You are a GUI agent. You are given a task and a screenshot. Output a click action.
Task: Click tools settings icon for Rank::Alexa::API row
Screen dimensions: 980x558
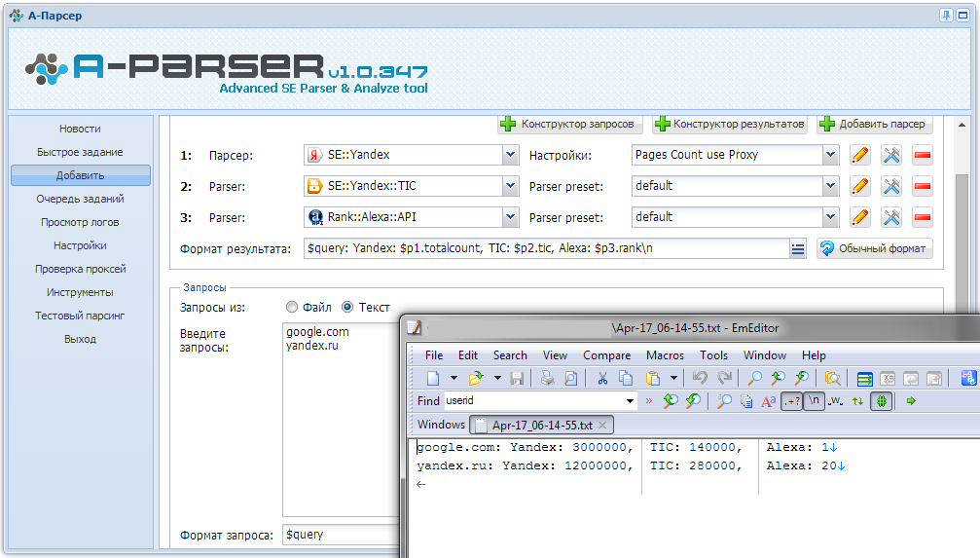pos(891,217)
